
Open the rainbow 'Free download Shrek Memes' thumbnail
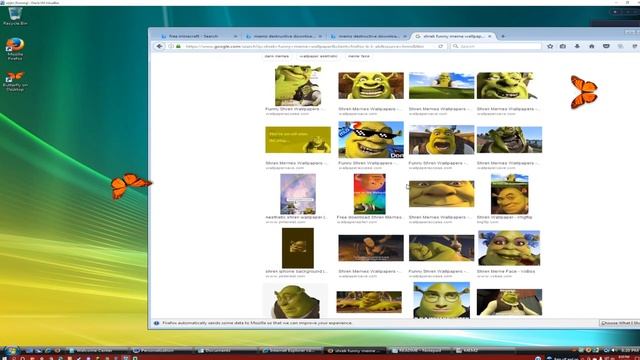coord(369,194)
